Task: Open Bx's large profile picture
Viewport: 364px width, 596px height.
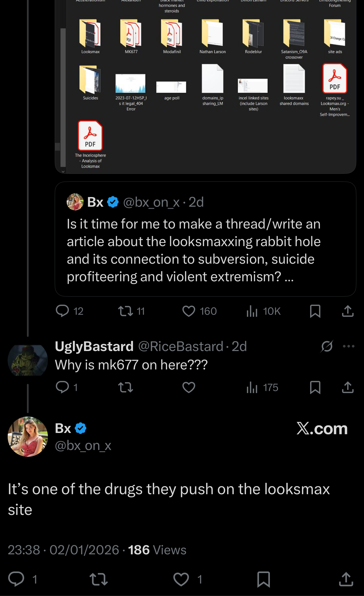Action: click(x=28, y=437)
